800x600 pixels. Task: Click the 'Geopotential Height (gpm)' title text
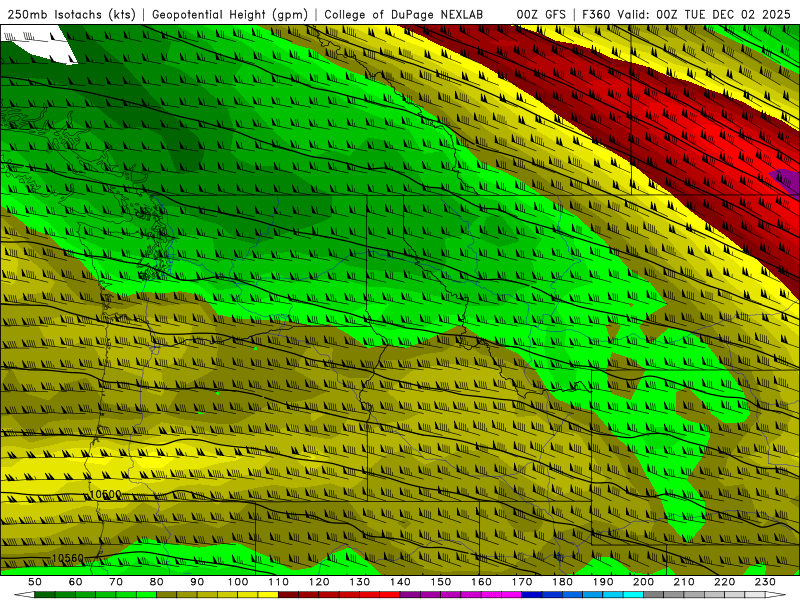click(x=230, y=14)
